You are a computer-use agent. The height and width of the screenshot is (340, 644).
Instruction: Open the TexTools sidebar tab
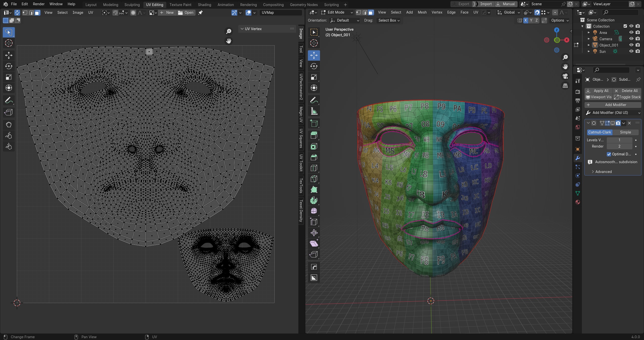pyautogui.click(x=301, y=186)
